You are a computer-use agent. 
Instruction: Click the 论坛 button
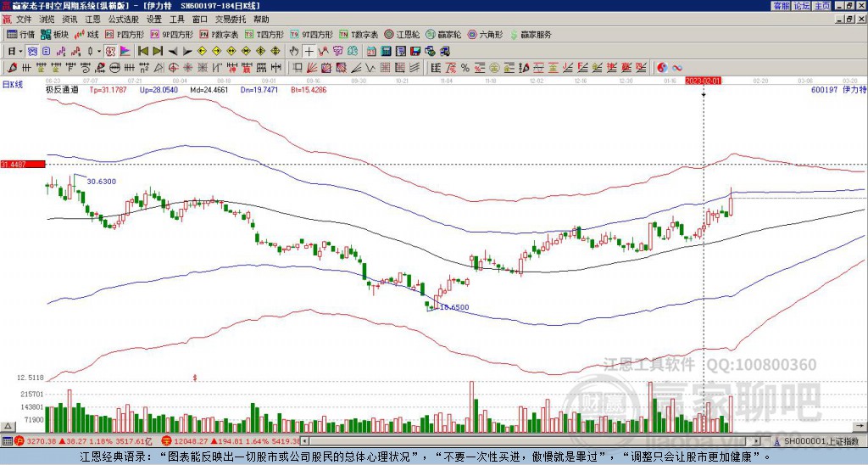click(802, 6)
